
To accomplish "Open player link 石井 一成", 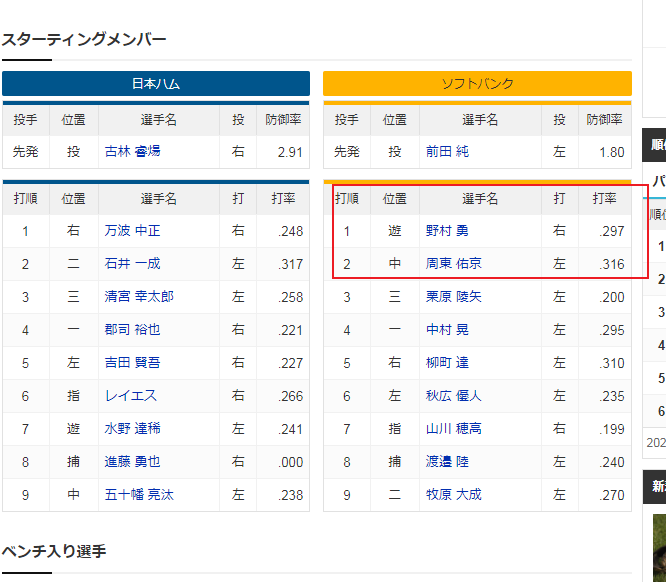I will 133,264.
